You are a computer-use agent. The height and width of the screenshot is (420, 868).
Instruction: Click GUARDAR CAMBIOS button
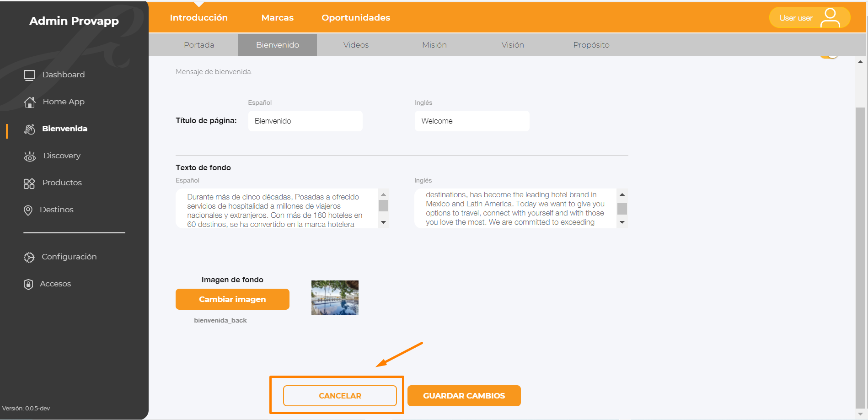point(464,396)
